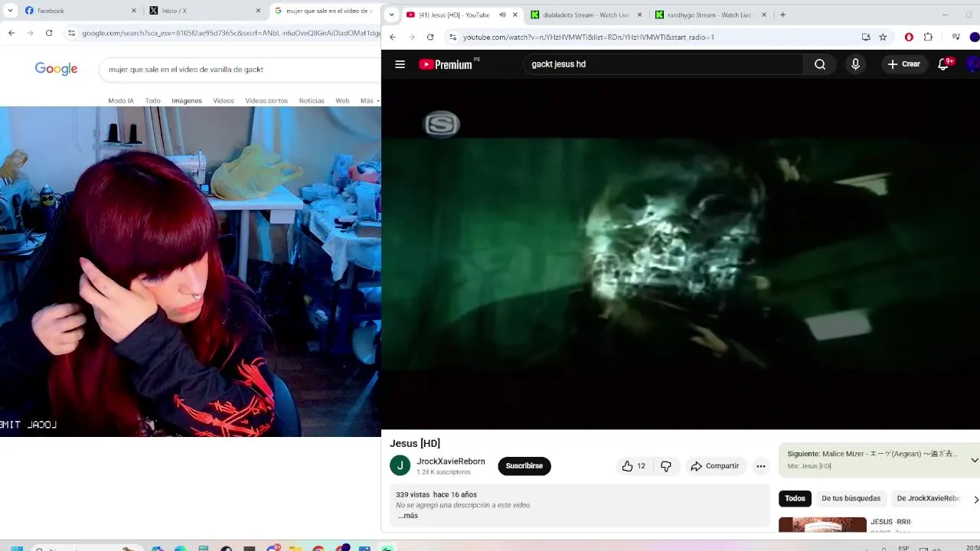The image size is (980, 551).
Task: Open the YouTube guide hamburger menu
Action: point(400,64)
